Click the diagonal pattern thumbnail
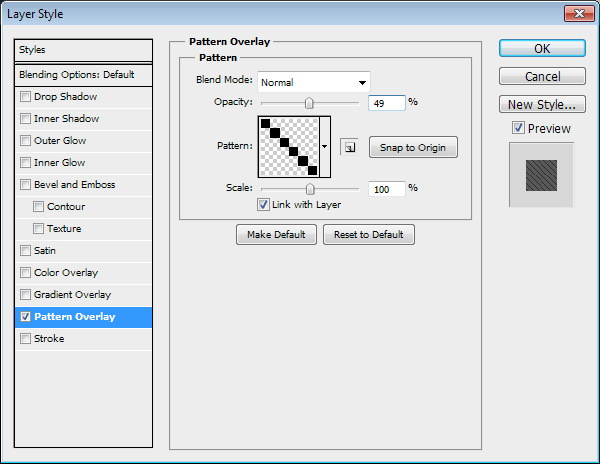Screen dimensions: 600x464 coord(289,147)
